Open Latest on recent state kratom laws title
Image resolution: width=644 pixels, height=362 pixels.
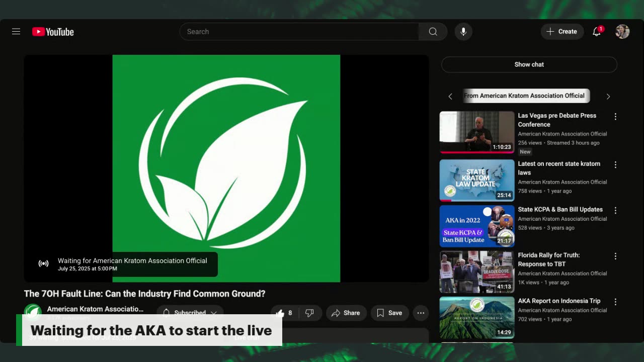559,168
